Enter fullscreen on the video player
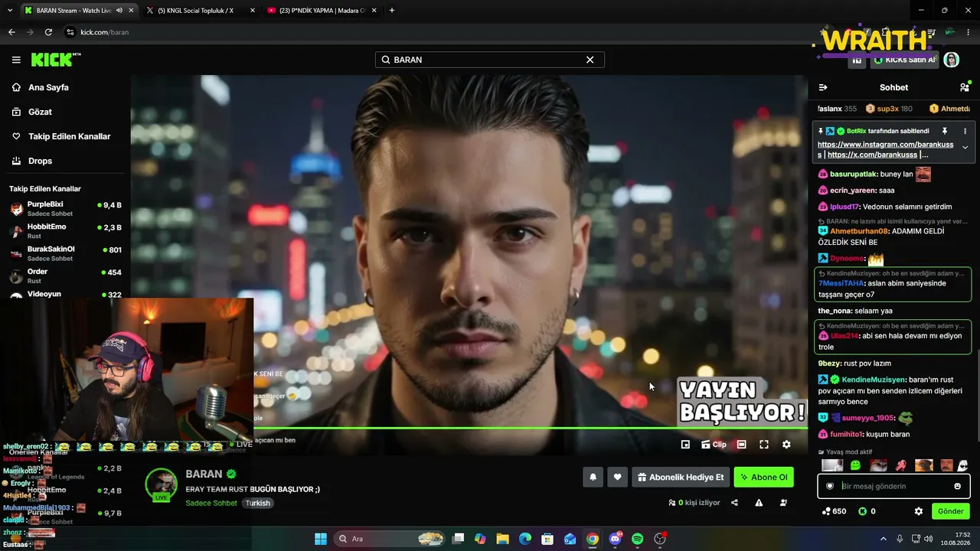Image resolution: width=980 pixels, height=551 pixels. (764, 444)
